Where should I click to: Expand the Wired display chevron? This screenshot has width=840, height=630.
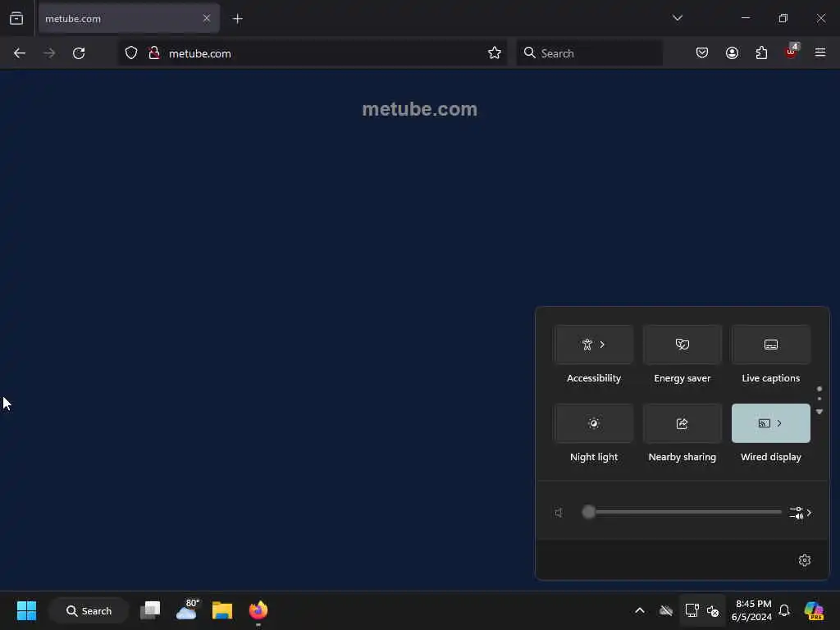pyautogui.click(x=779, y=423)
